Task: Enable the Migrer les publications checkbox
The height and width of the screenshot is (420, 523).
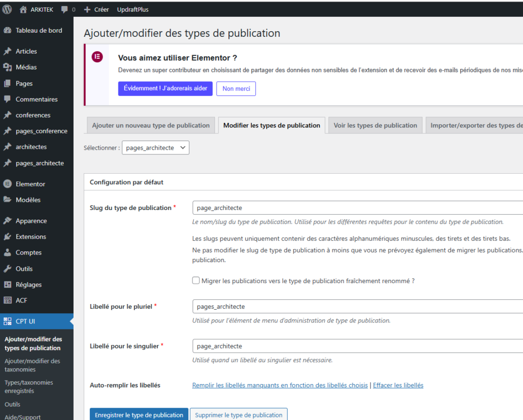Action: coord(196,281)
